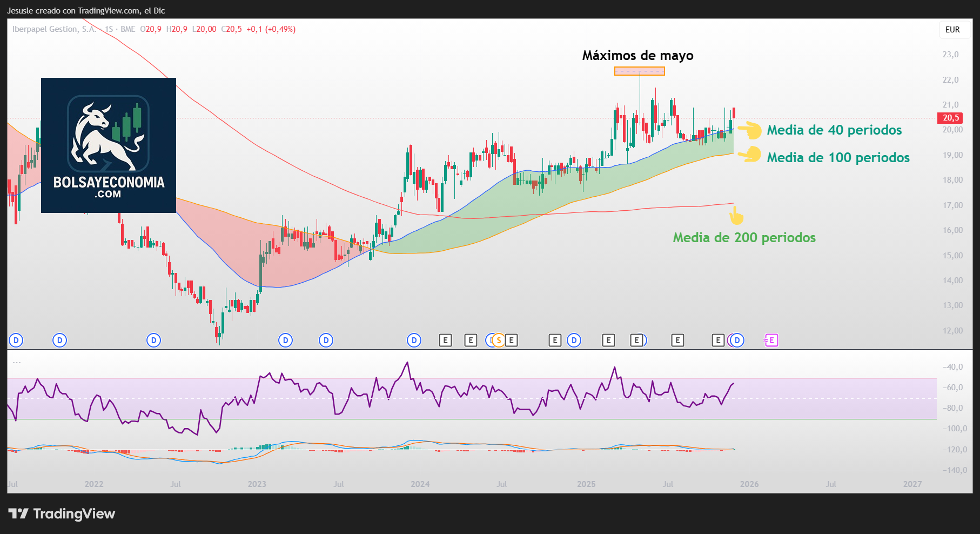Click the bull logo in BolsayEconomia image

pos(108,135)
